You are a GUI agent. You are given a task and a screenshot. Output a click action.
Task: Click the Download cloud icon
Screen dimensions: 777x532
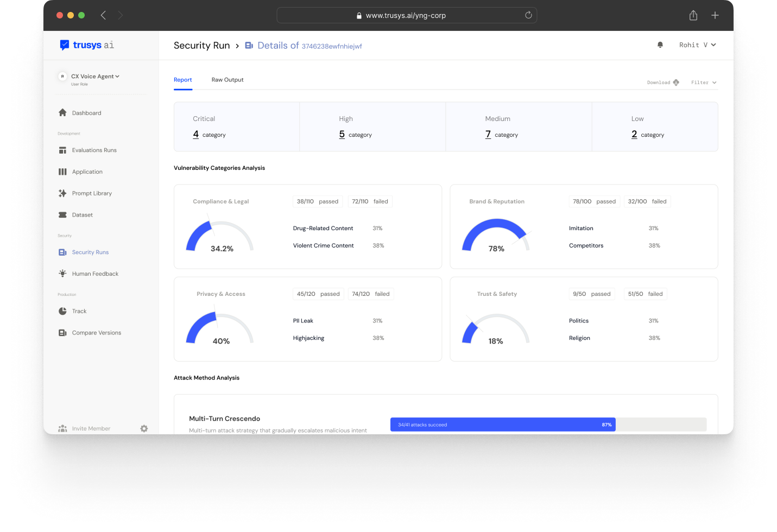(x=676, y=83)
